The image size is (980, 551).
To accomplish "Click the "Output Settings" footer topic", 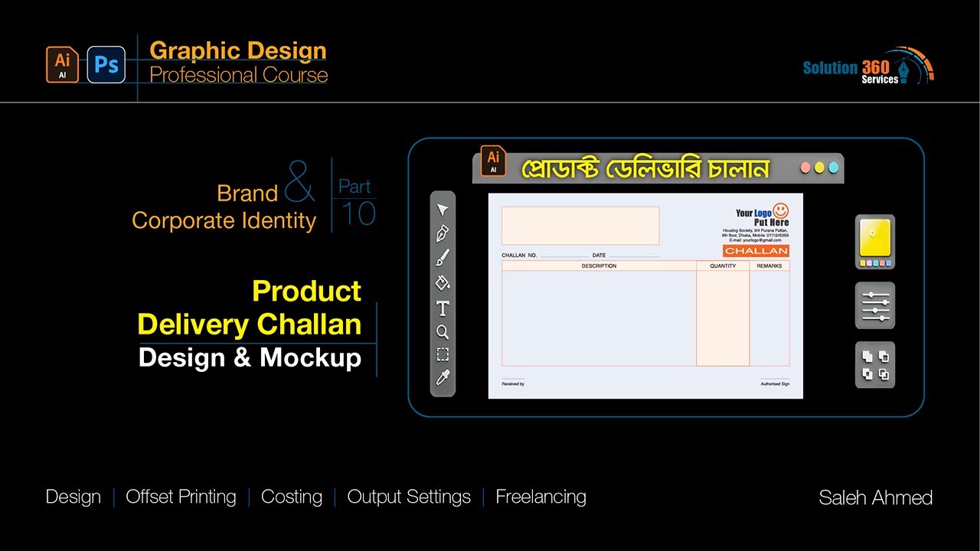I will (409, 497).
